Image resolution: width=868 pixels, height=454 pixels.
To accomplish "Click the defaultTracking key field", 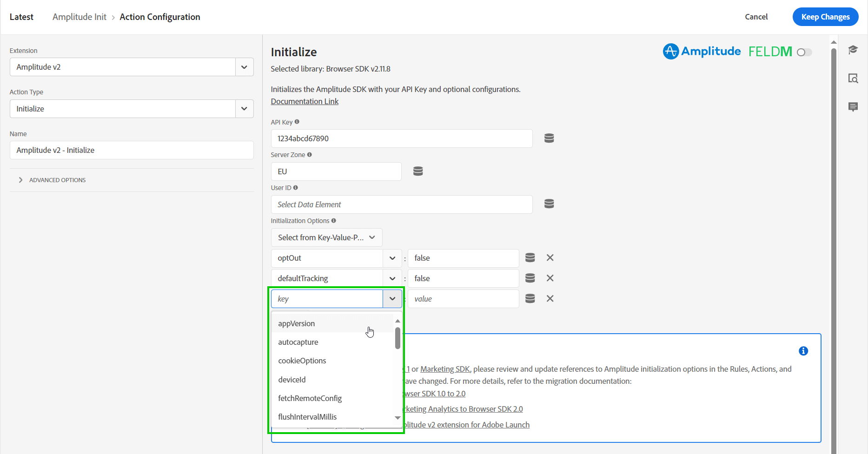I will (327, 278).
